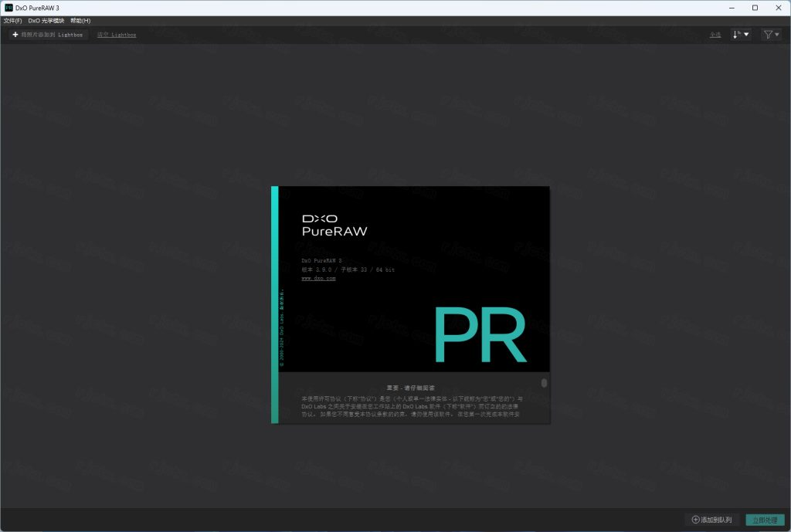Open the funnel filter dropdown
Image resolution: width=791 pixels, height=532 pixels.
[x=771, y=35]
